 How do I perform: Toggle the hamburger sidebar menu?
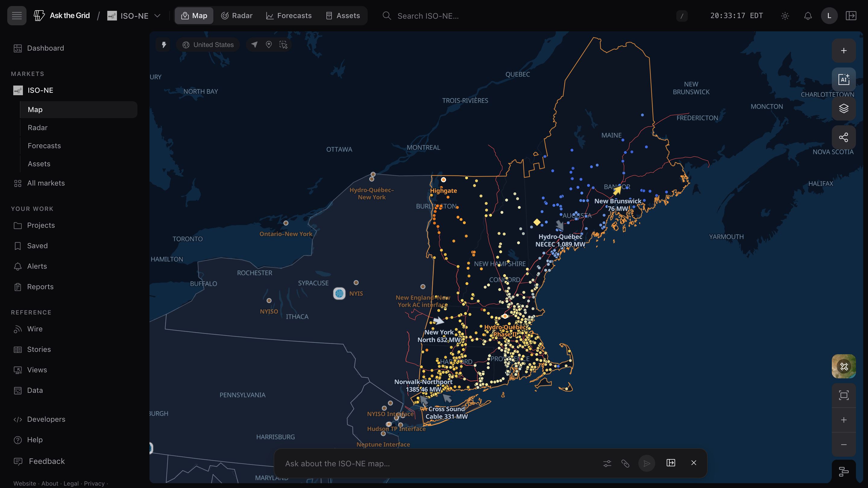(x=17, y=15)
